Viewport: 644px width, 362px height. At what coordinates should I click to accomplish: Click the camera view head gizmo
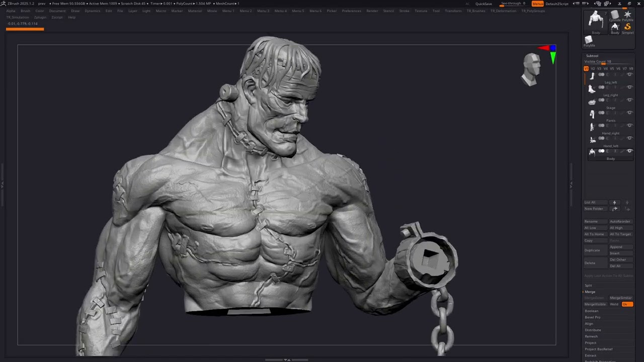point(531,69)
